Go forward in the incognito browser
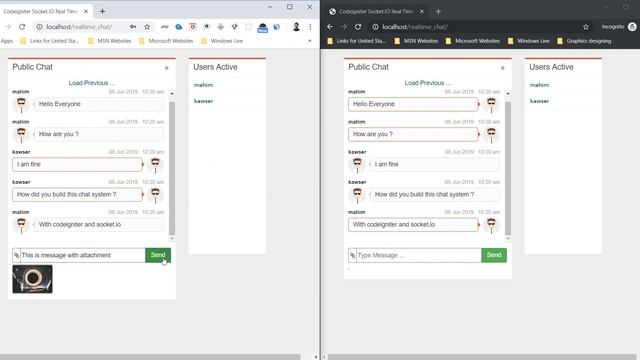This screenshot has width=640, height=360. click(344, 27)
